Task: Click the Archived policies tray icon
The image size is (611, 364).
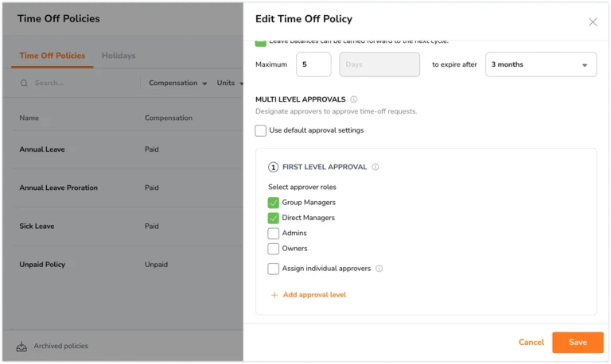Action: (21, 346)
